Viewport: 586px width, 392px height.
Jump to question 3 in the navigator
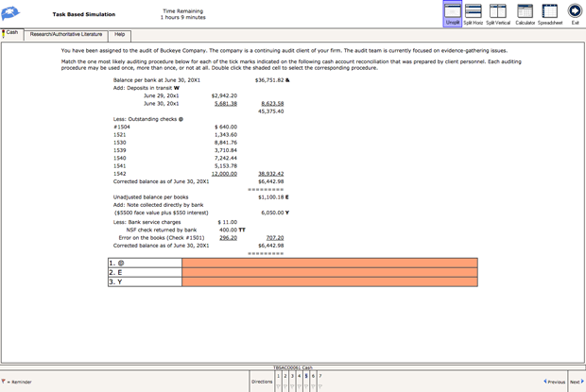click(292, 377)
